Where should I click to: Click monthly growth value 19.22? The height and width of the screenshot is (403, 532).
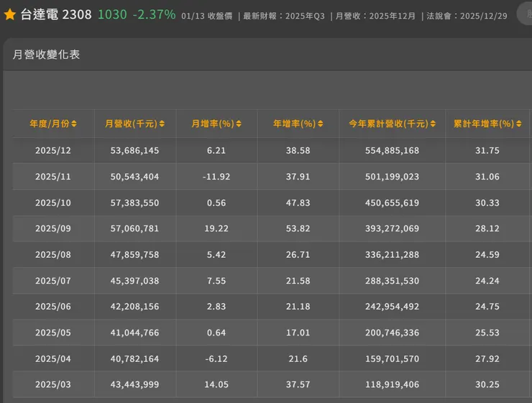(x=216, y=228)
